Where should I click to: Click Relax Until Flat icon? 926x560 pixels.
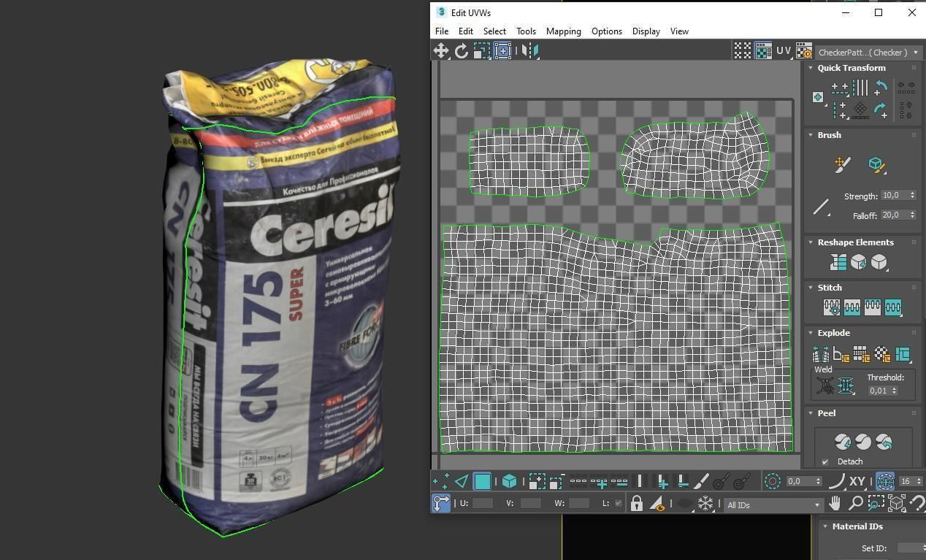(x=859, y=262)
